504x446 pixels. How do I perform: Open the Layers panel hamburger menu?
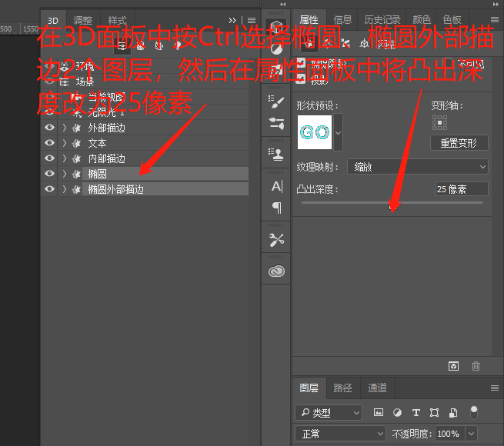(x=495, y=388)
